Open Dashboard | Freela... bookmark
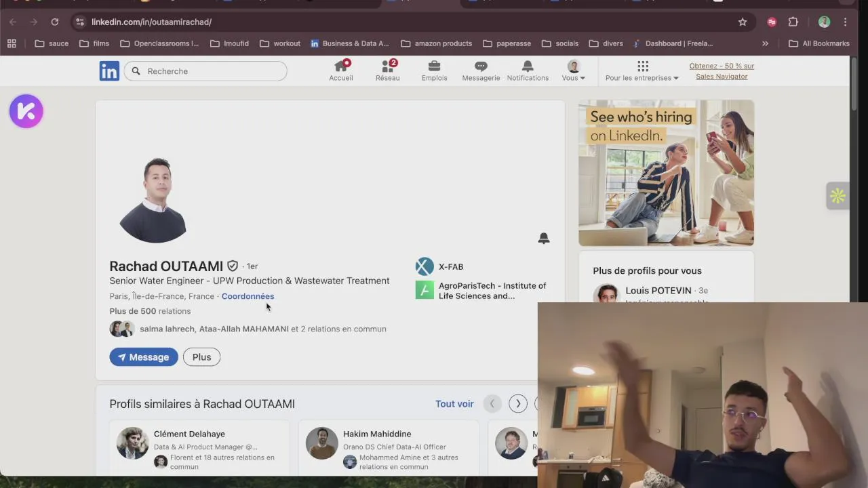 (x=673, y=43)
